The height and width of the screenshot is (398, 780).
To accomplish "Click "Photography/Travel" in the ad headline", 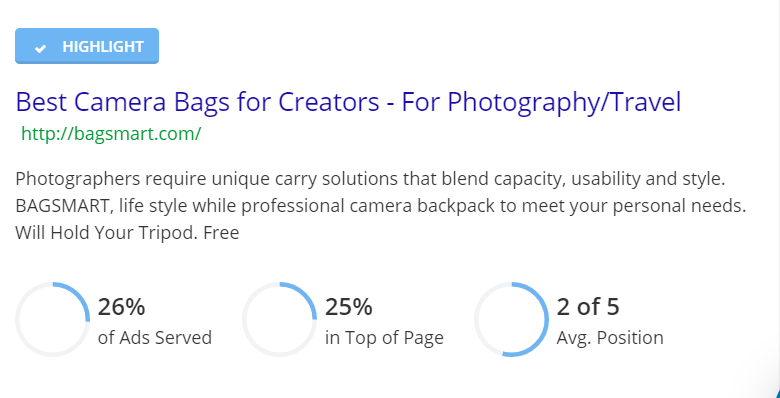I will [x=564, y=103].
